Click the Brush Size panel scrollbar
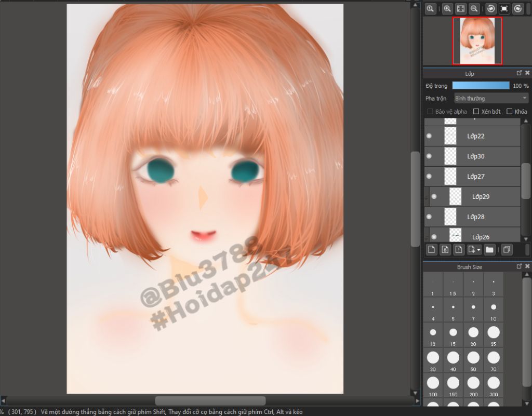This screenshot has height=416, width=532. (527, 332)
